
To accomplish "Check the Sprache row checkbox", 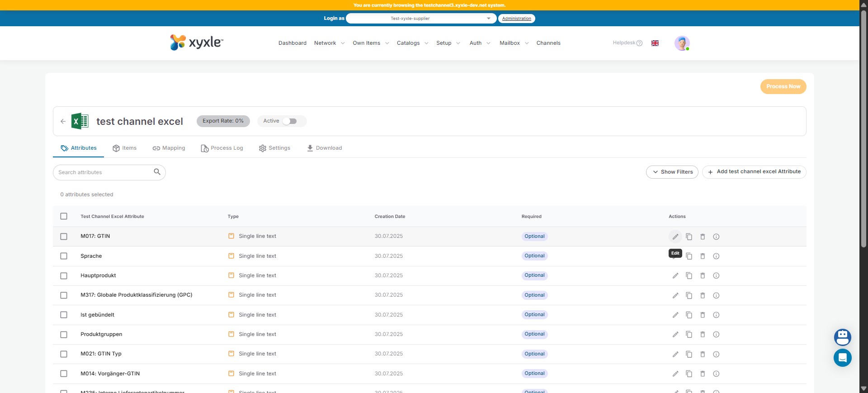I will (x=64, y=256).
